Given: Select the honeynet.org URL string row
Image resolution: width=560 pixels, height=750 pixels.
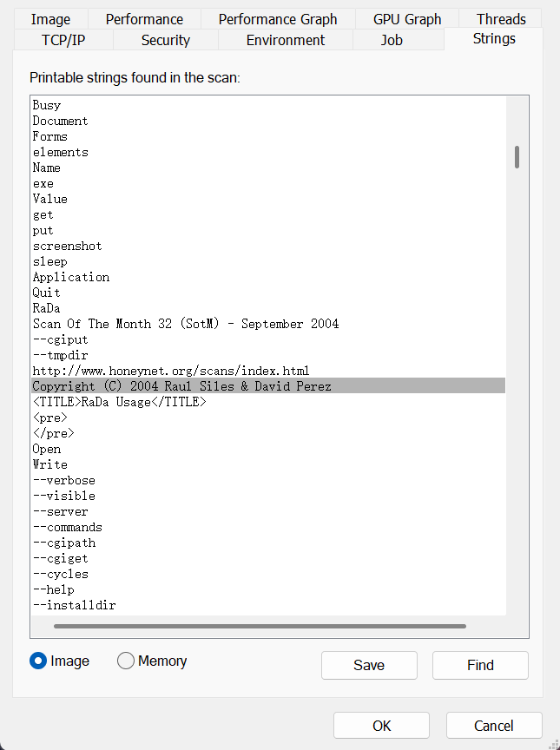Looking at the screenshot, I should point(268,371).
